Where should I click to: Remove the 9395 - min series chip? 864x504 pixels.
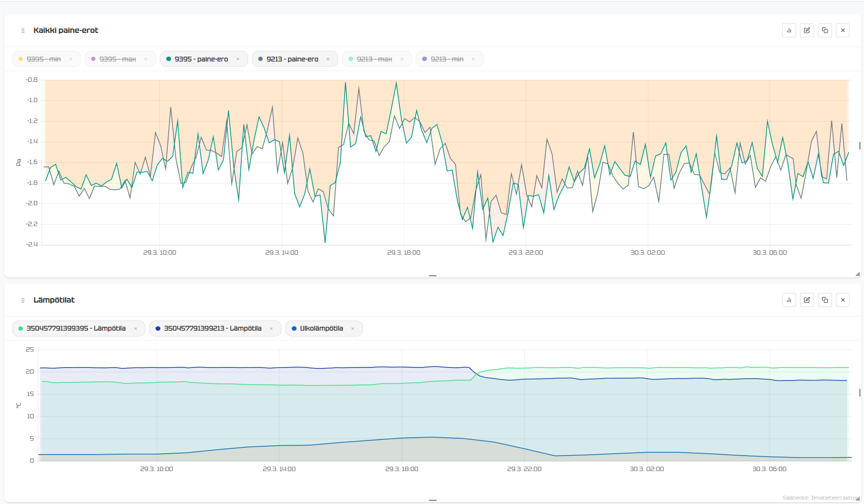(x=71, y=59)
